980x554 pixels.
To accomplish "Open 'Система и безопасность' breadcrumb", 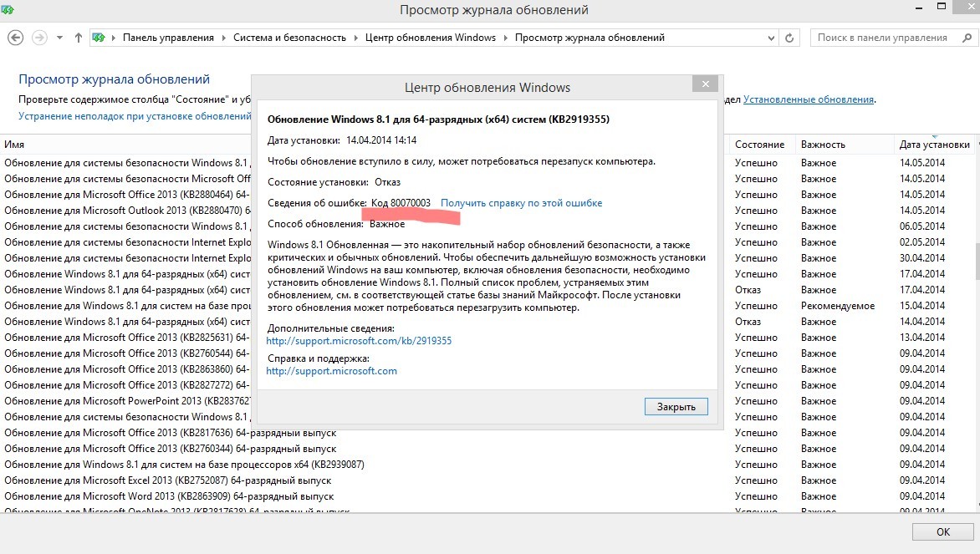I will pos(289,38).
